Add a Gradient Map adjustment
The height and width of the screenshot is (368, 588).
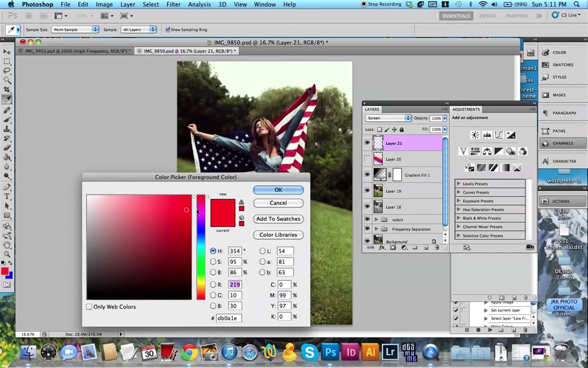coord(505,168)
